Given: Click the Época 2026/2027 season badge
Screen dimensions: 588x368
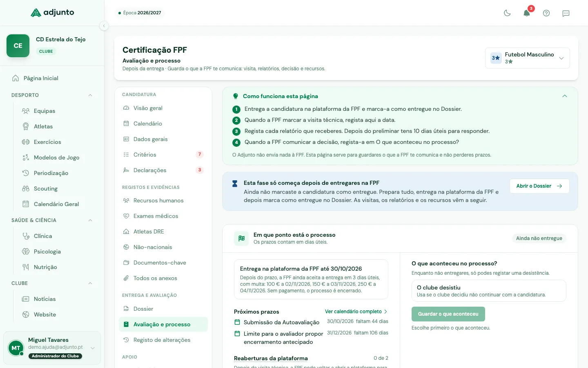Looking at the screenshot, I should [140, 13].
